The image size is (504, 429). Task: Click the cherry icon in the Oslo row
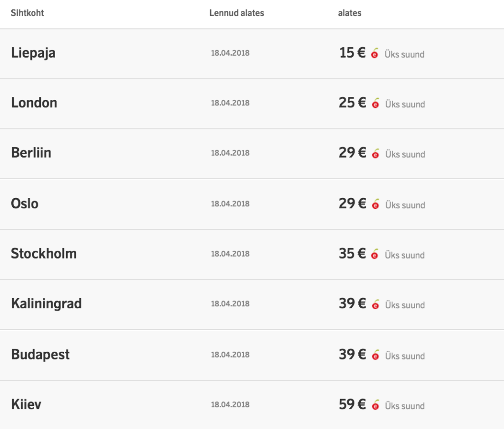[376, 204]
